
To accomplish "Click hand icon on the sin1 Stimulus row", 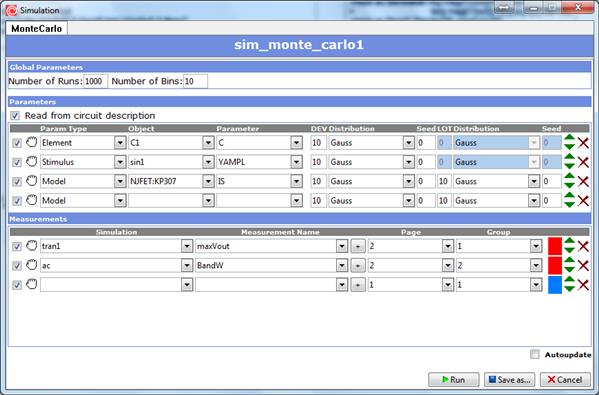I will click(x=32, y=162).
